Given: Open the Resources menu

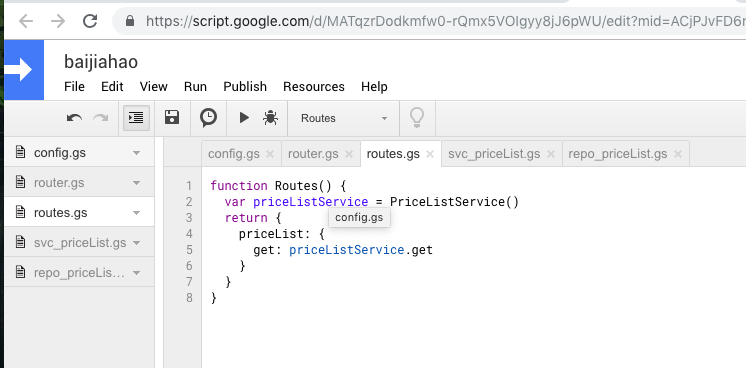Looking at the screenshot, I should (x=314, y=87).
